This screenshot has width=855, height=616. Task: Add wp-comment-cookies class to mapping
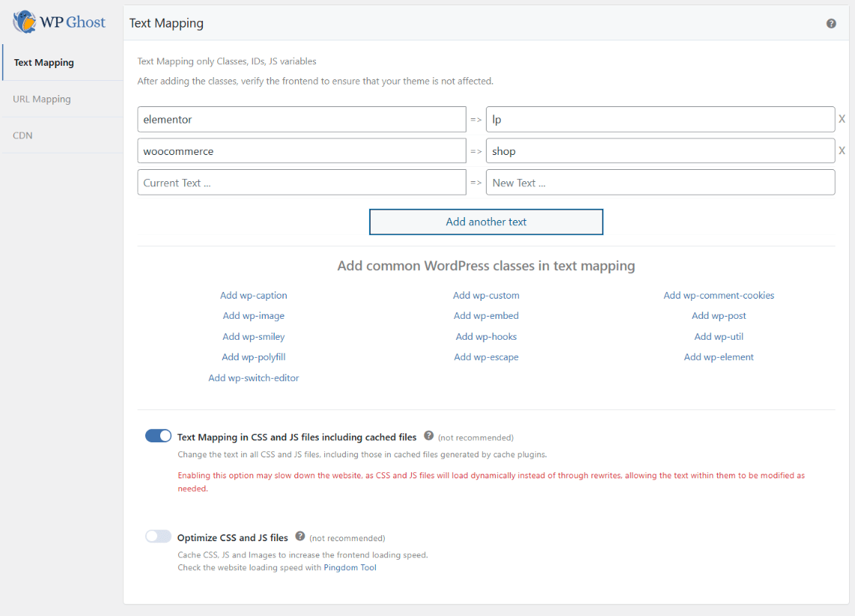(719, 296)
